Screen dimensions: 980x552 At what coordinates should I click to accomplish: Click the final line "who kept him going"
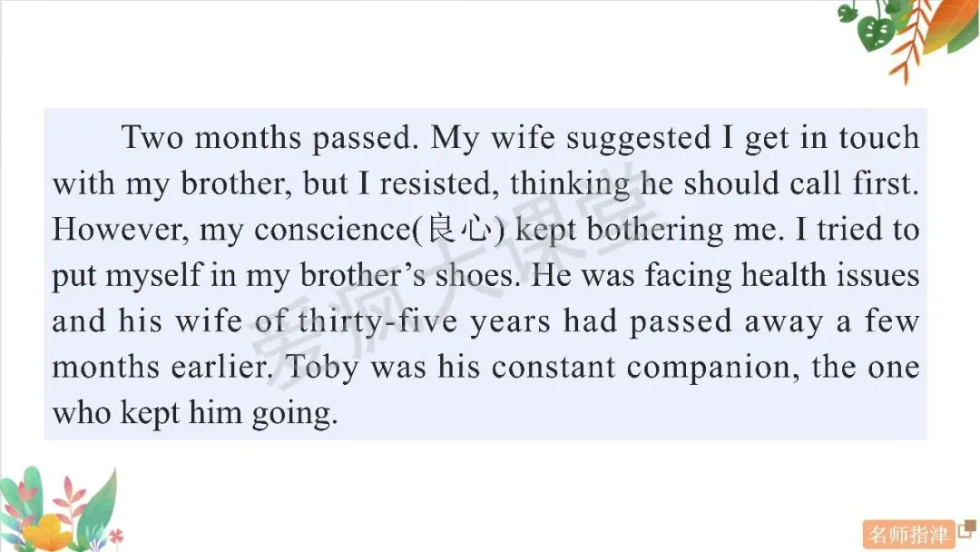(194, 414)
